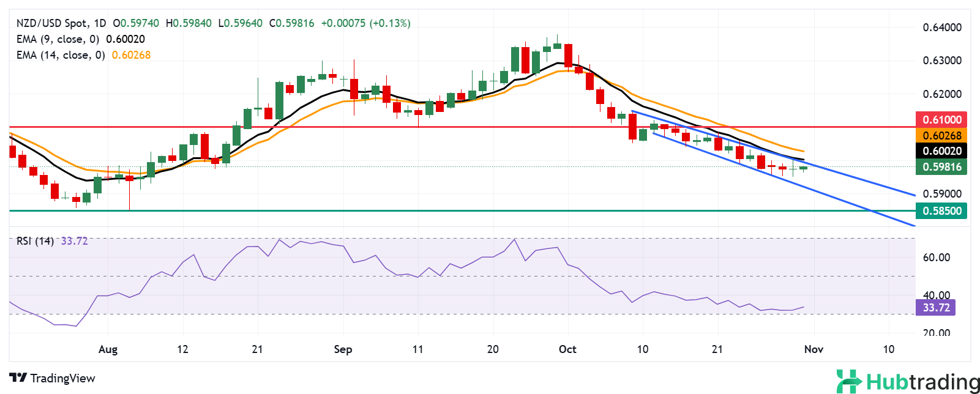The width and height of the screenshot is (980, 394).
Task: Select the orange 0.60268 EMA price tag
Action: [941, 136]
